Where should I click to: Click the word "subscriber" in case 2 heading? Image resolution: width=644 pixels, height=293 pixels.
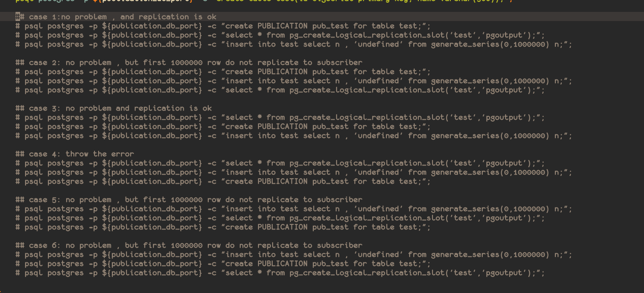click(339, 63)
